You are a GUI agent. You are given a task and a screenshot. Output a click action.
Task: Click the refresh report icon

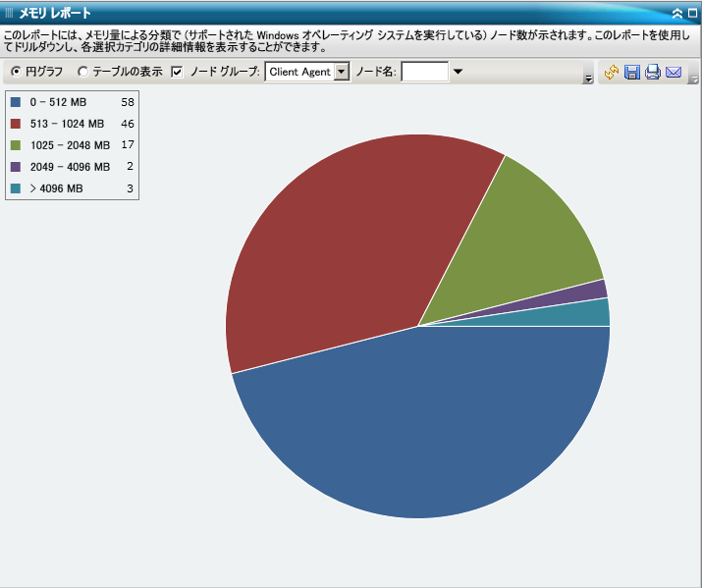coord(612,73)
